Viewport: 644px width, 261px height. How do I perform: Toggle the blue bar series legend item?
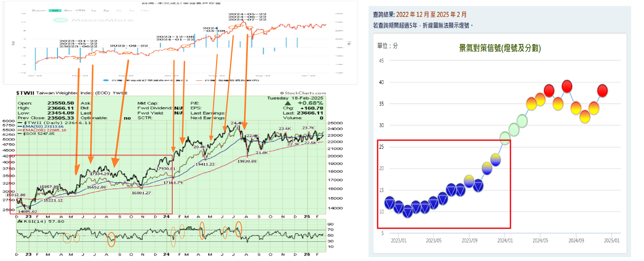pos(145,80)
